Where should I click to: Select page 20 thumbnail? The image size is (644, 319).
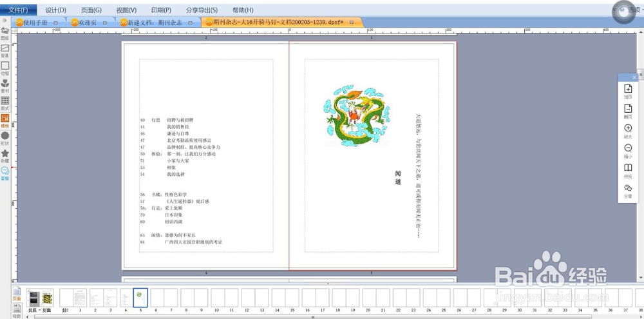coord(369,298)
